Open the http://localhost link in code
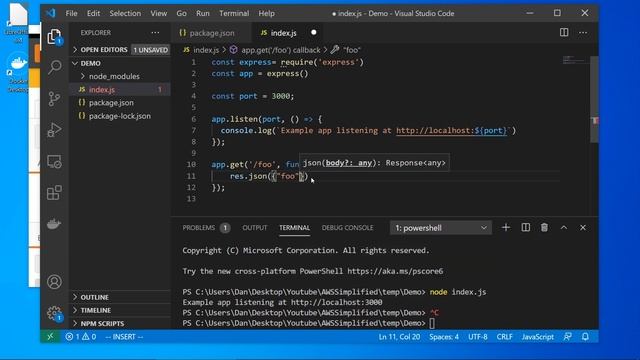 pyautogui.click(x=451, y=131)
